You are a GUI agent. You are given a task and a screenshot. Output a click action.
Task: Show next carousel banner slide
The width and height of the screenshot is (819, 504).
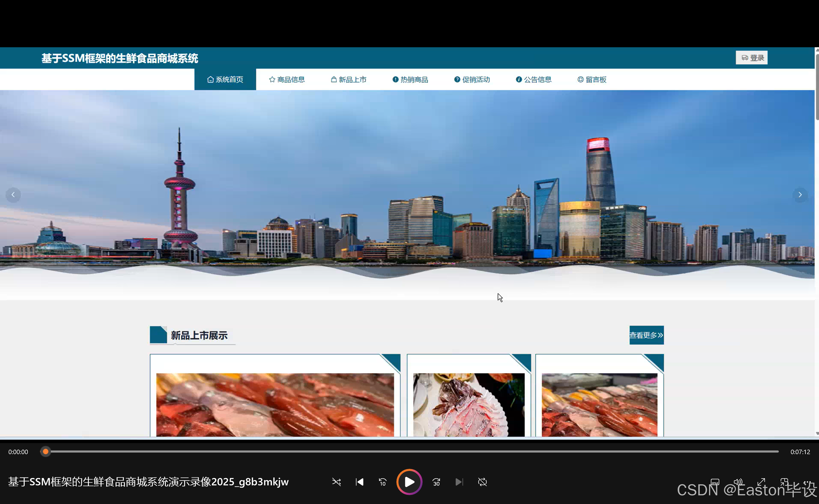(x=800, y=195)
